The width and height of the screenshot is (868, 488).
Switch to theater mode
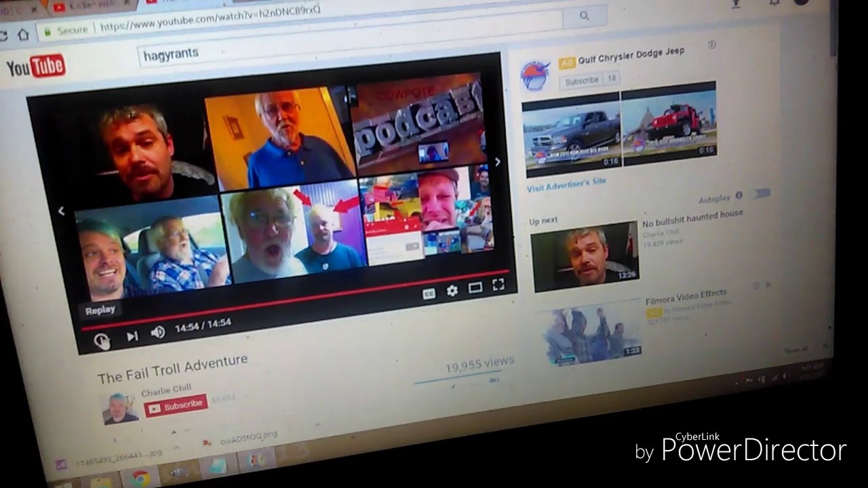coord(475,287)
